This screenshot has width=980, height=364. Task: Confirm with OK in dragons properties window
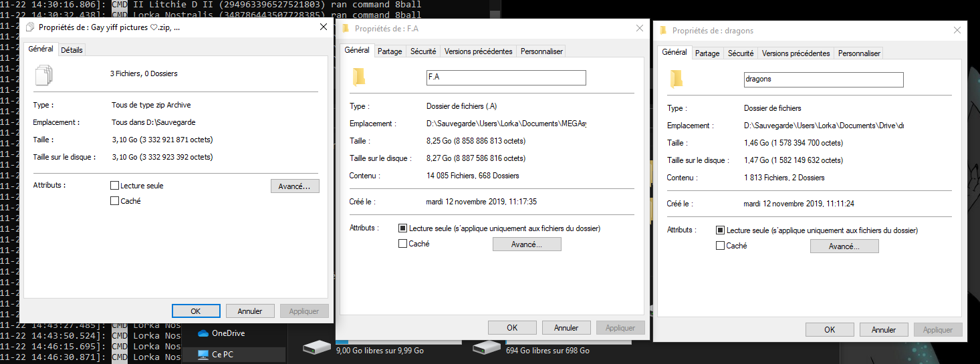click(x=829, y=330)
